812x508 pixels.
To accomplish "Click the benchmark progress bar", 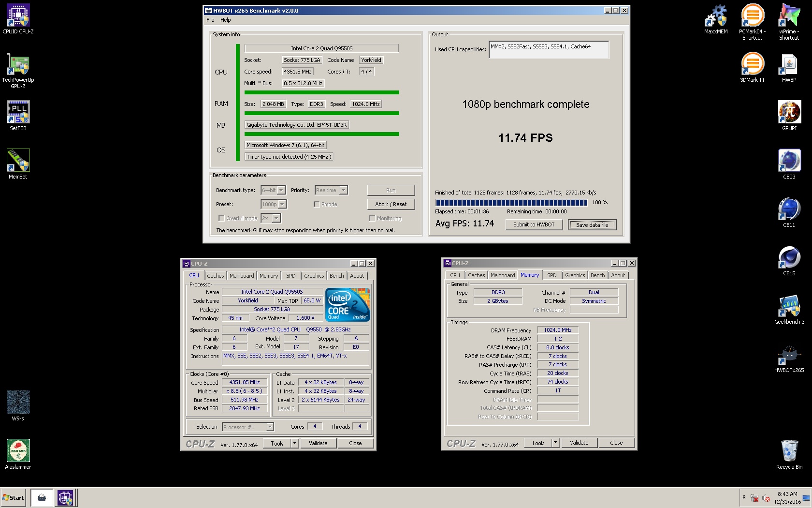I will tap(511, 203).
